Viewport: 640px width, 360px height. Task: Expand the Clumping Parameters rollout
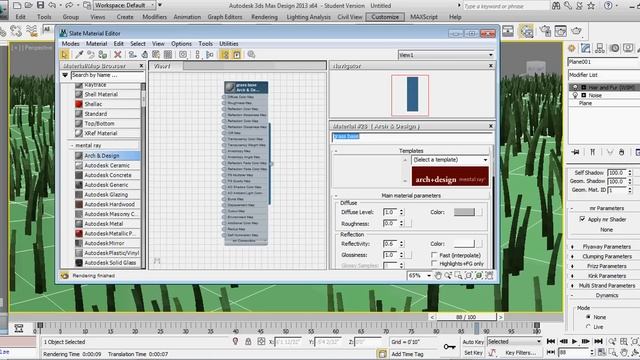coord(606,256)
